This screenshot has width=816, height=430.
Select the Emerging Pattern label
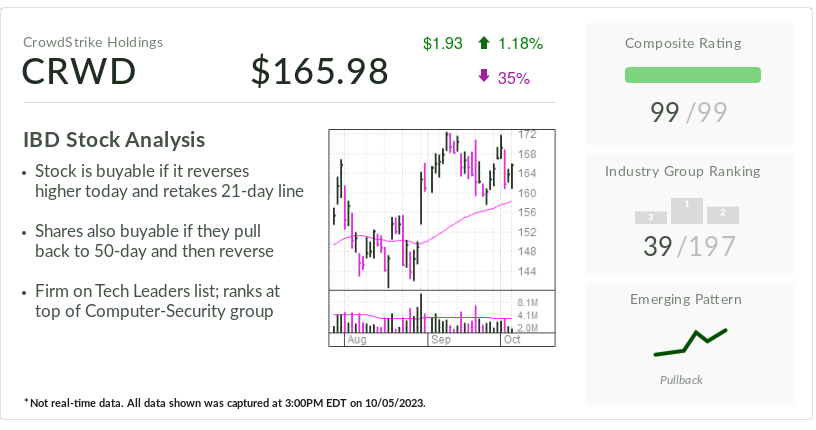[x=686, y=299]
